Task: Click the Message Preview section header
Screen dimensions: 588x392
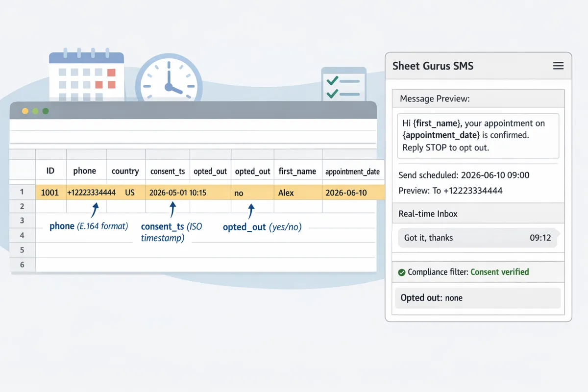Action: [x=478, y=99]
